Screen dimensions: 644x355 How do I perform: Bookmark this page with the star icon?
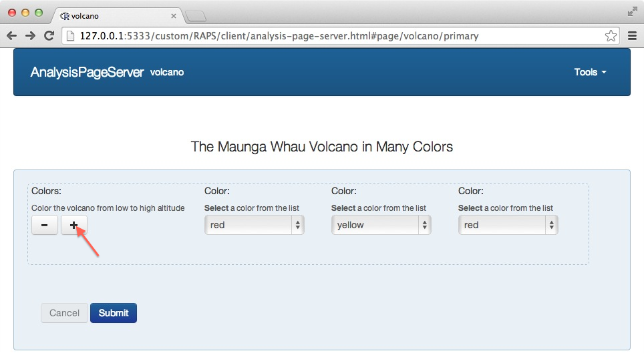610,36
